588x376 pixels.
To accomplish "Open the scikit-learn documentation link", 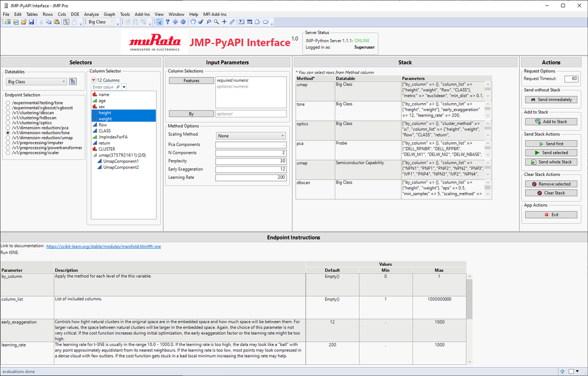I will (x=104, y=247).
